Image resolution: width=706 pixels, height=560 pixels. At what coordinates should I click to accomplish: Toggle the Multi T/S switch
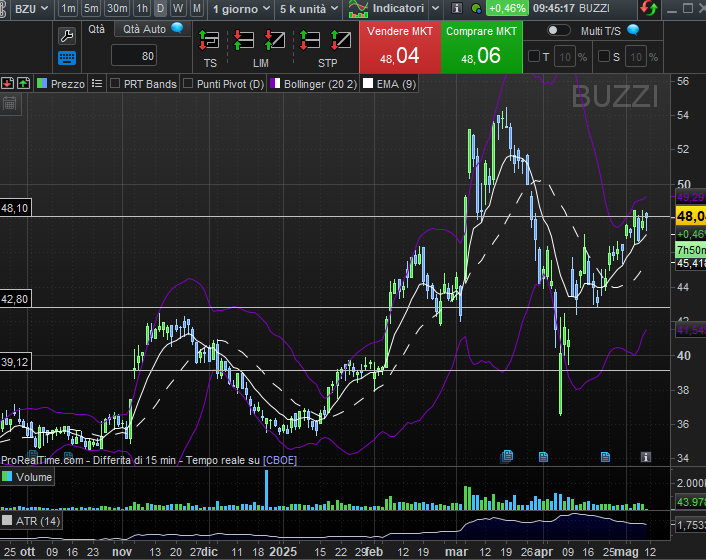pos(558,31)
